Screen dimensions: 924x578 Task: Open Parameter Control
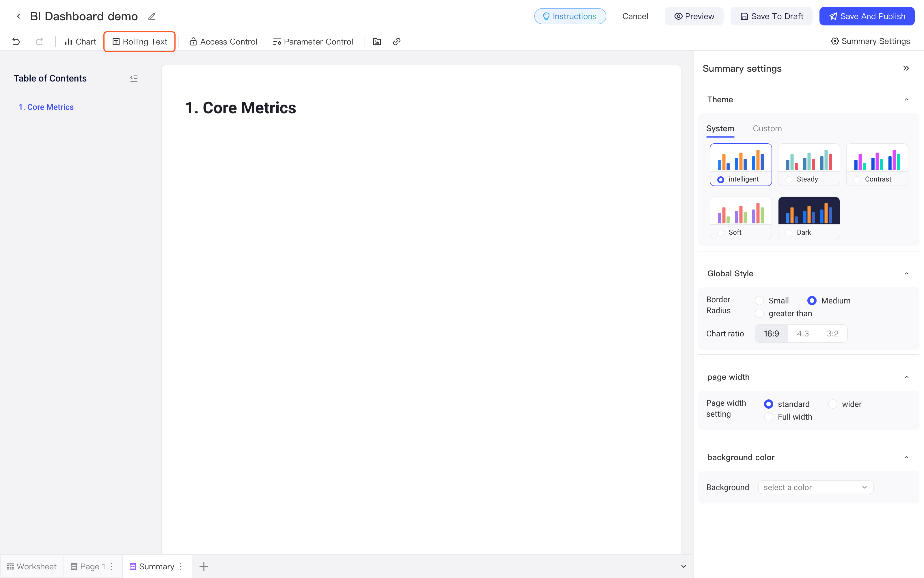click(x=313, y=41)
